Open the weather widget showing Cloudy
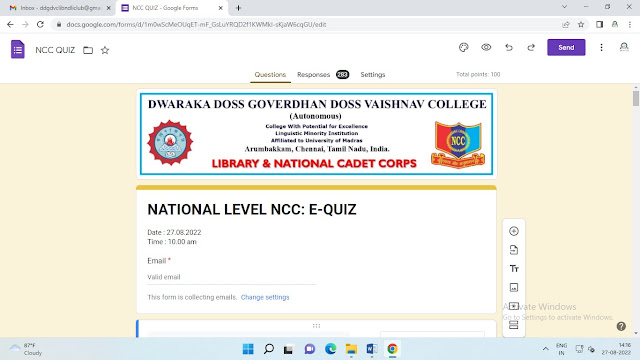This screenshot has width=640, height=360. click(27, 349)
